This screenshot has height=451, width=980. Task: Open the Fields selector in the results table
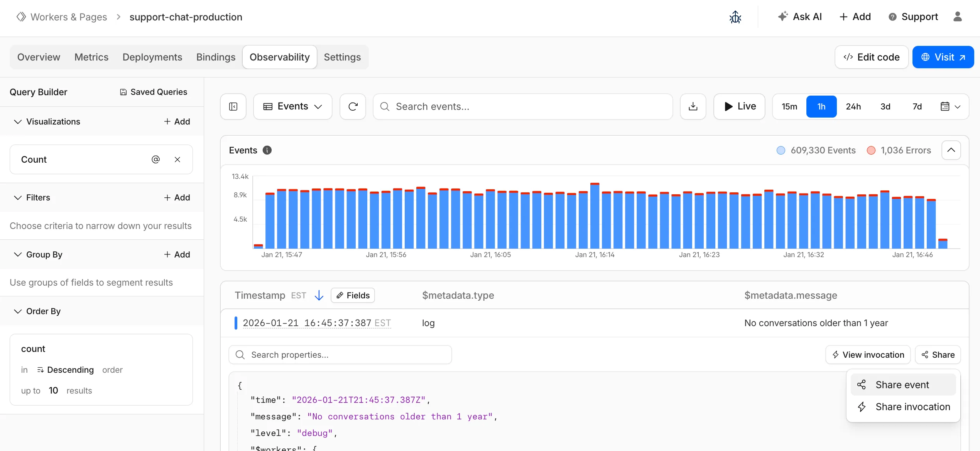pyautogui.click(x=352, y=295)
